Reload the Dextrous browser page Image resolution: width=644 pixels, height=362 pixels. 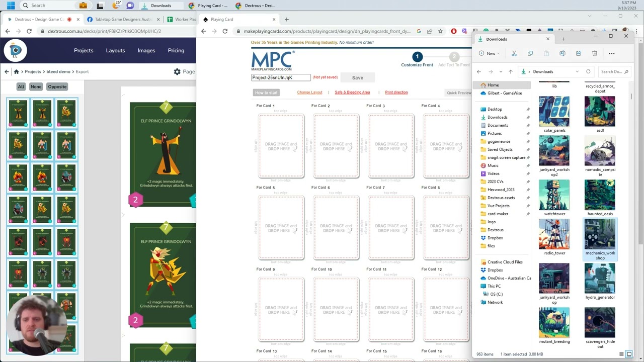click(x=29, y=31)
